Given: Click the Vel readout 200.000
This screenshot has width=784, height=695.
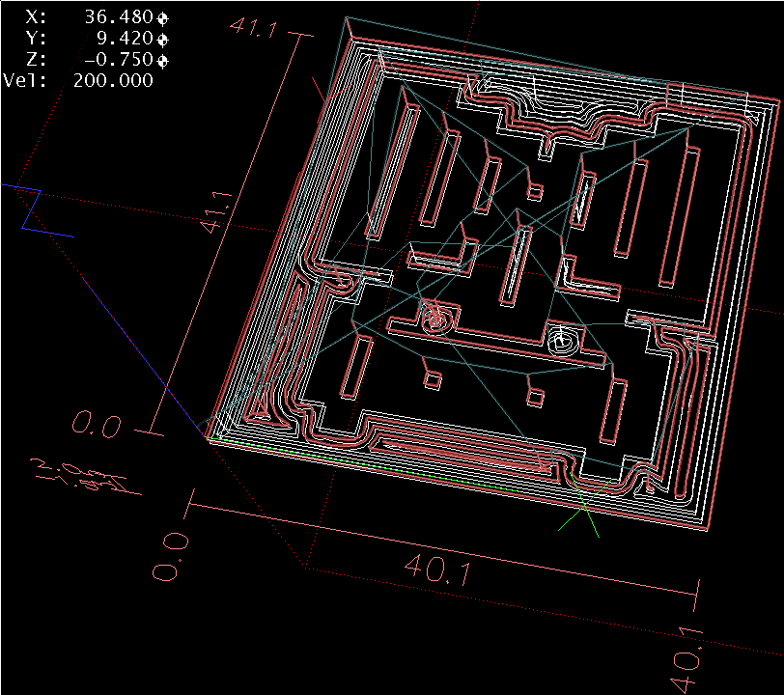Looking at the screenshot, I should [113, 81].
